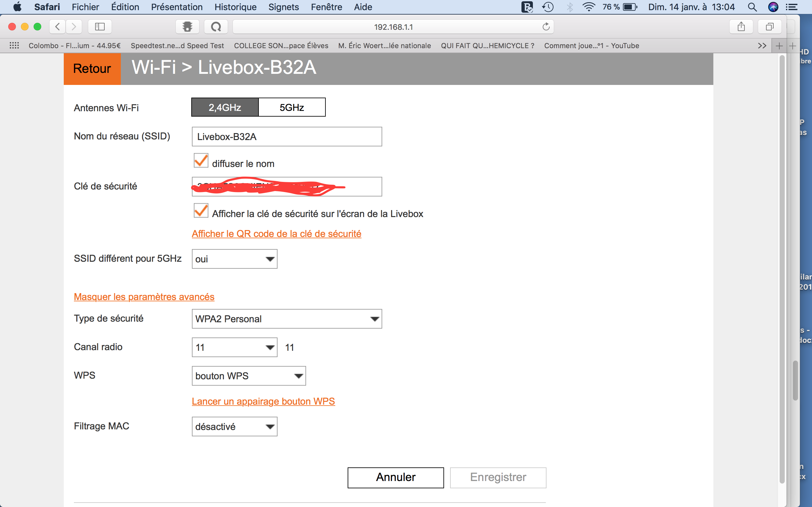Toggle 'Afficher la clé de sécurité' checkbox
Image resolution: width=812 pixels, height=507 pixels.
click(201, 211)
